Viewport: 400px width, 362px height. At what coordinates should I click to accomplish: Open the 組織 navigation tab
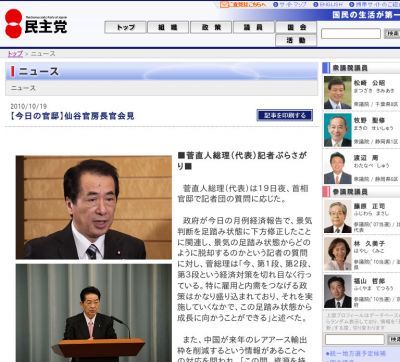point(168,27)
